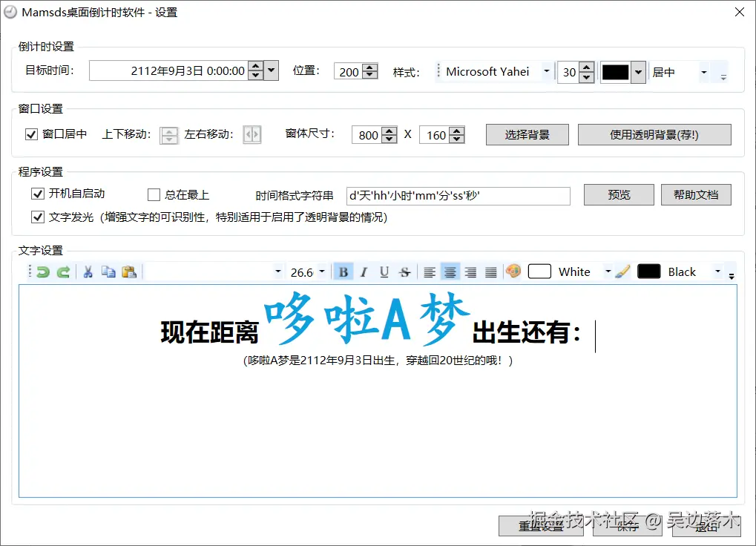
Task: Click the cut scissors icon
Action: tap(88, 272)
